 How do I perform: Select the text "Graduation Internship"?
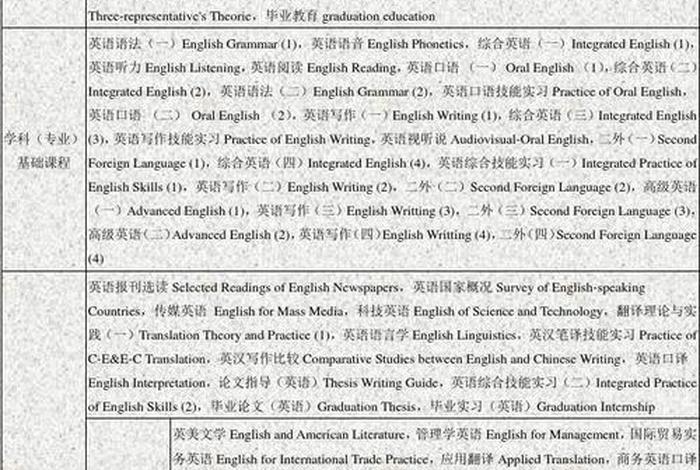click(x=596, y=407)
